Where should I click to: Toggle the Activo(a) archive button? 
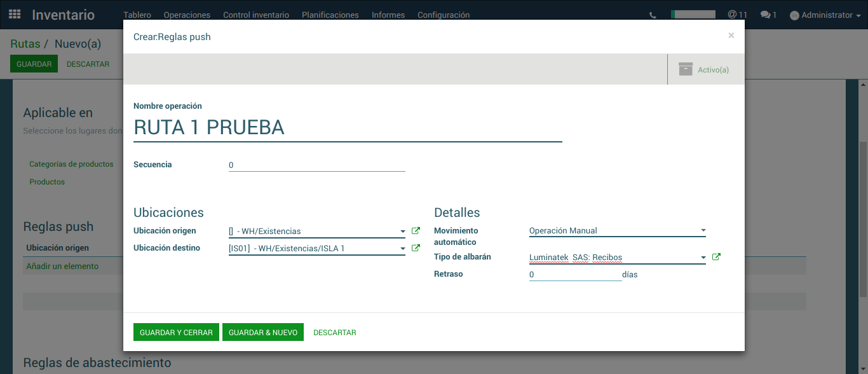[x=703, y=69]
